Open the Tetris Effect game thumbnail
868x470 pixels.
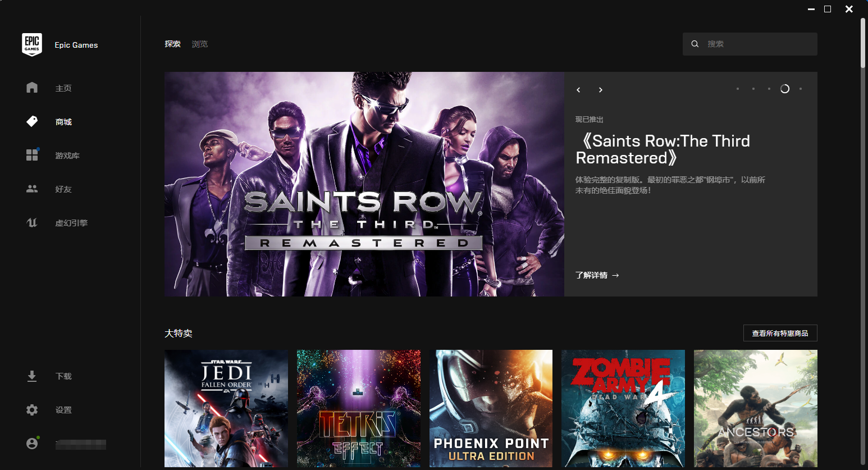tap(359, 409)
